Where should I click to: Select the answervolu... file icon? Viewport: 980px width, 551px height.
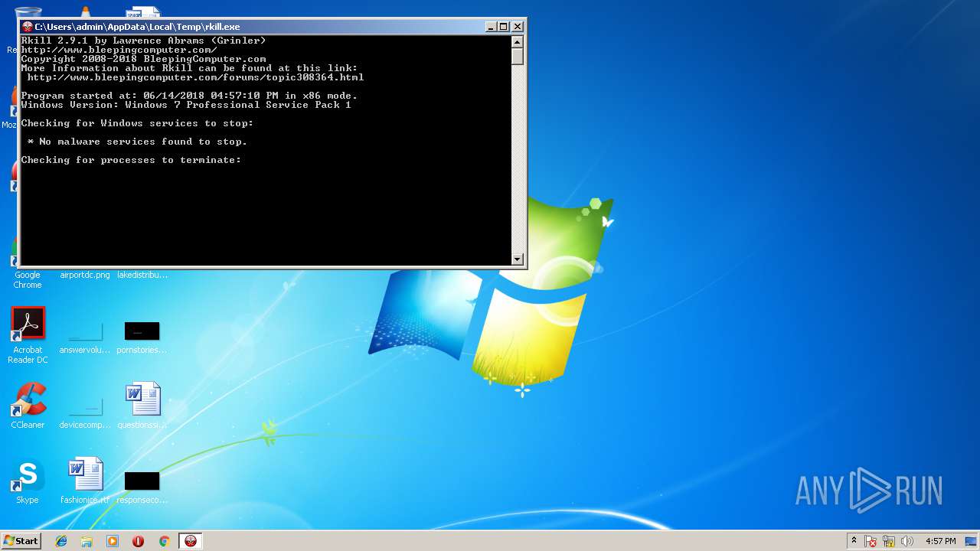85,331
